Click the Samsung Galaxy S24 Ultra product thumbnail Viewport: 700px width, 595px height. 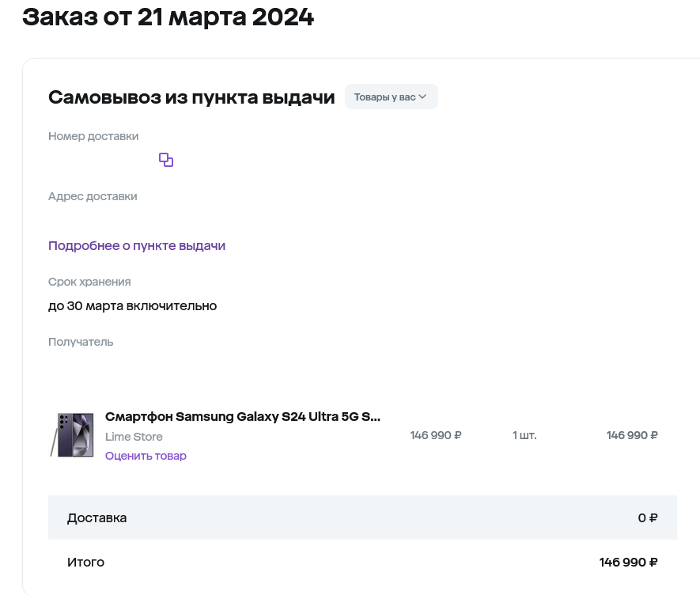(72, 434)
